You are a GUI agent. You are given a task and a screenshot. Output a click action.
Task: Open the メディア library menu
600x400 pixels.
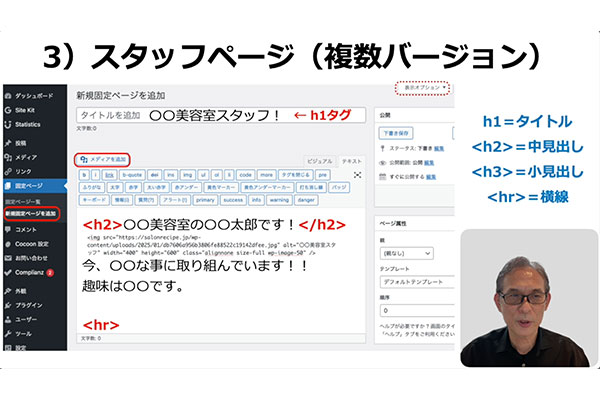[26, 157]
